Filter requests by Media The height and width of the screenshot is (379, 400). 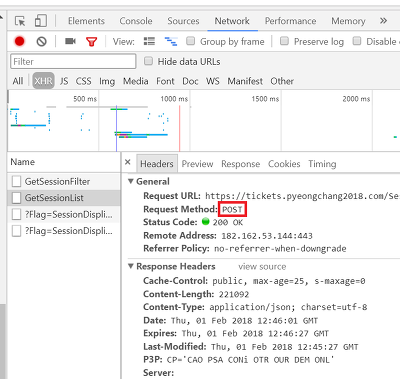(x=136, y=81)
